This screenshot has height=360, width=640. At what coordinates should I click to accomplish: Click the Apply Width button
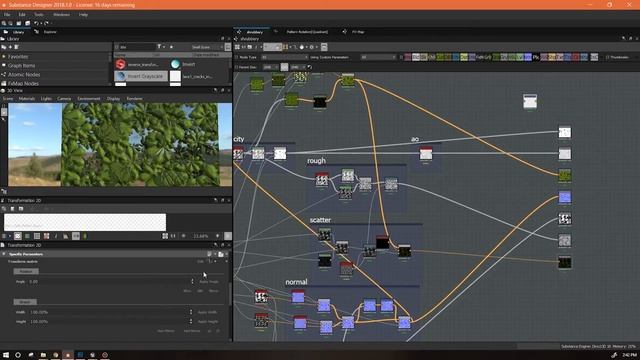pyautogui.click(x=208, y=312)
